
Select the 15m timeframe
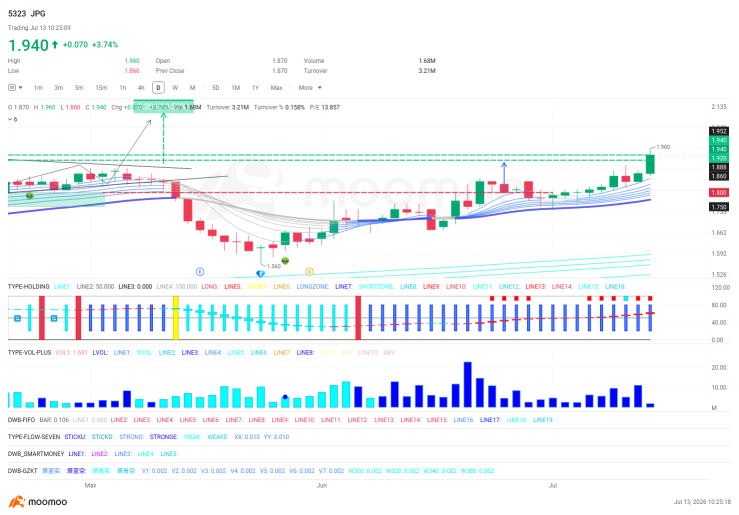pos(101,88)
